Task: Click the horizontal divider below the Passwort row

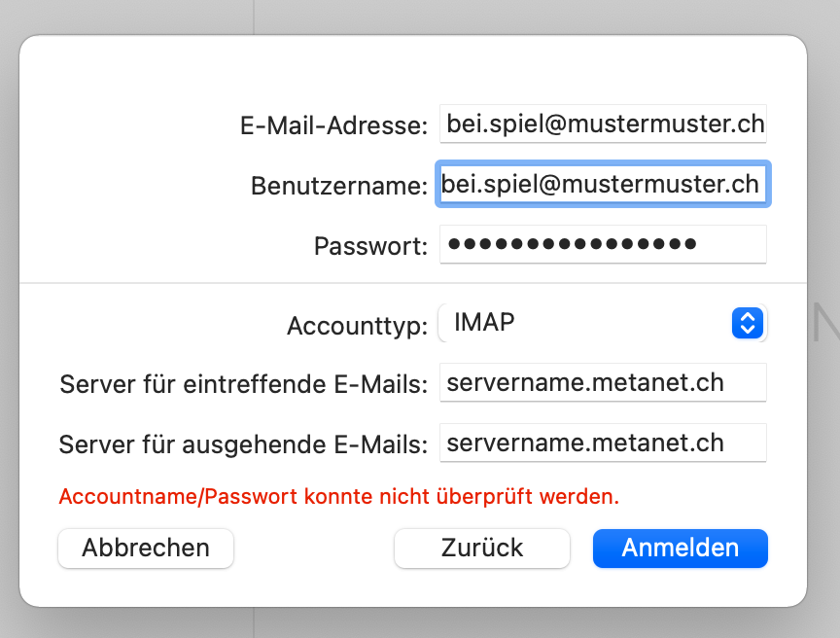Action: (x=413, y=283)
